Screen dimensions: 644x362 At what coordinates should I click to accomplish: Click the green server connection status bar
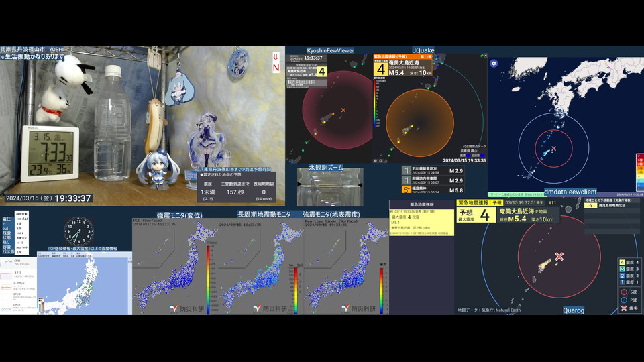click(x=515, y=194)
